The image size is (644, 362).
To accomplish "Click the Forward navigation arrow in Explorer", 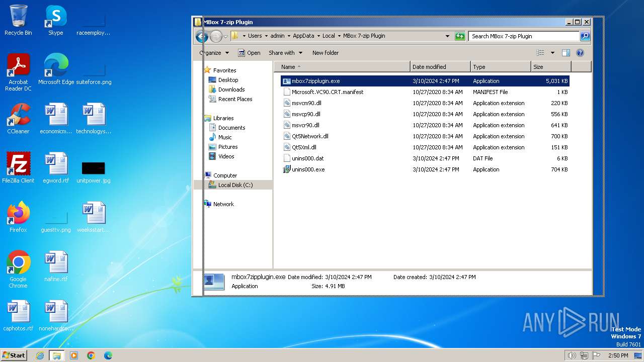I will [x=216, y=36].
